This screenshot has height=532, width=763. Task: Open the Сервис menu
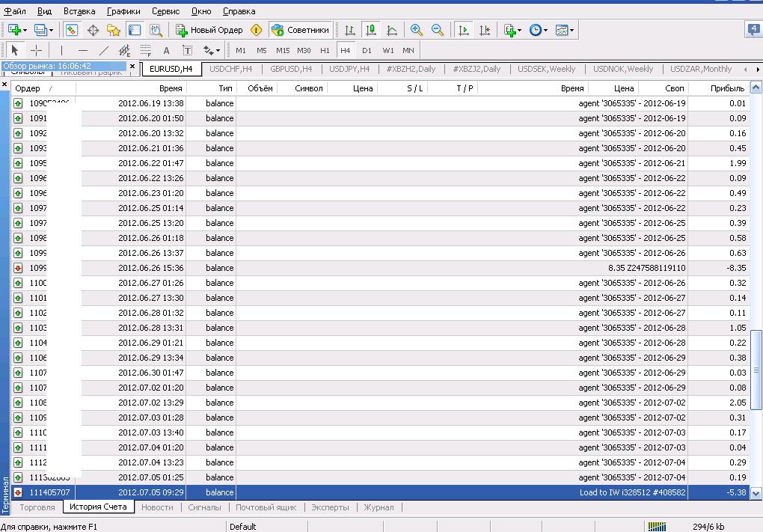click(x=165, y=11)
